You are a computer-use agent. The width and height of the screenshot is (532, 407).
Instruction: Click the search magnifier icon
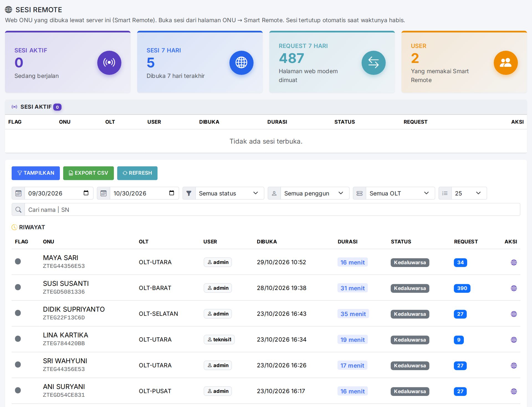click(18, 210)
